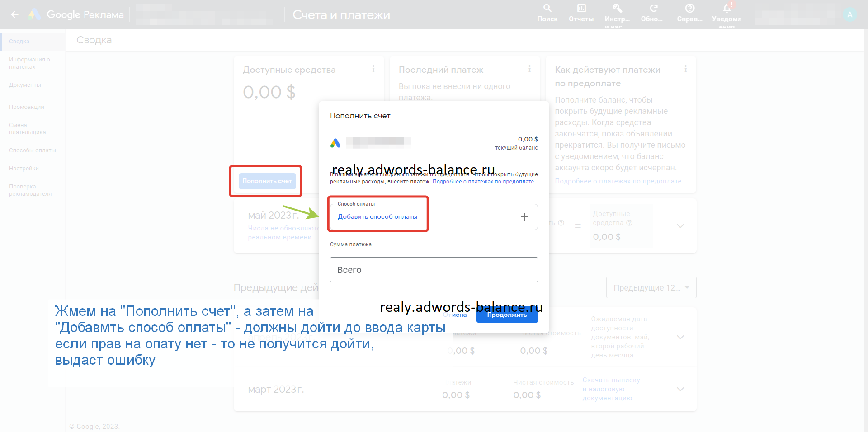Select Документы in the left sidebar
The height and width of the screenshot is (432, 868).
(x=25, y=85)
